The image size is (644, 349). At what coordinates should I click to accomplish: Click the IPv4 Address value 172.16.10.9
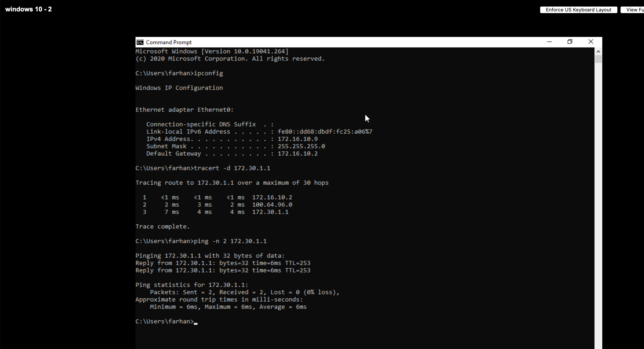click(x=297, y=139)
